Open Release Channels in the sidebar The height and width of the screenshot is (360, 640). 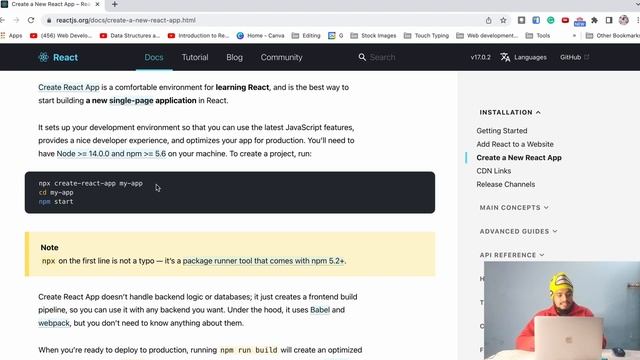point(505,184)
